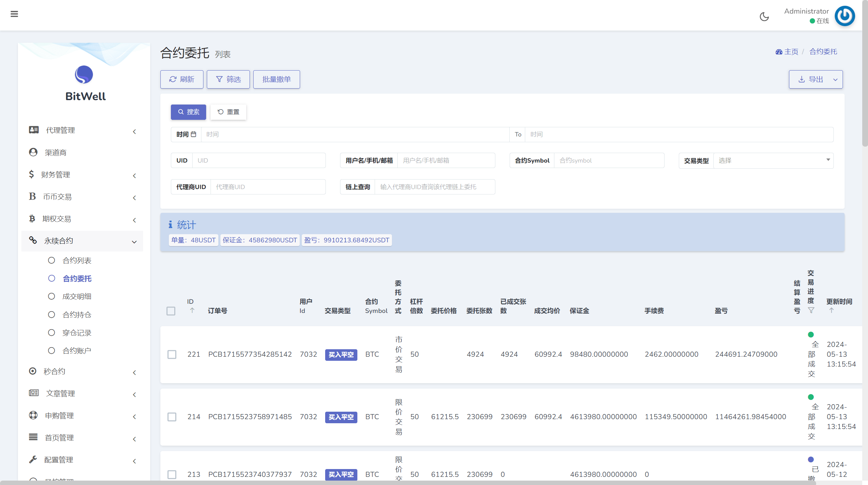Expand the 导出 dropdown arrow
The height and width of the screenshot is (485, 868).
[835, 80]
